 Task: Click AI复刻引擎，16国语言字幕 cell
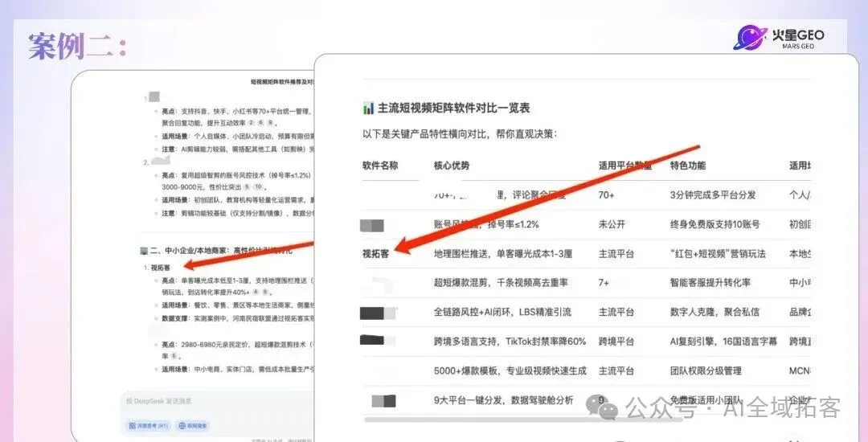(723, 342)
